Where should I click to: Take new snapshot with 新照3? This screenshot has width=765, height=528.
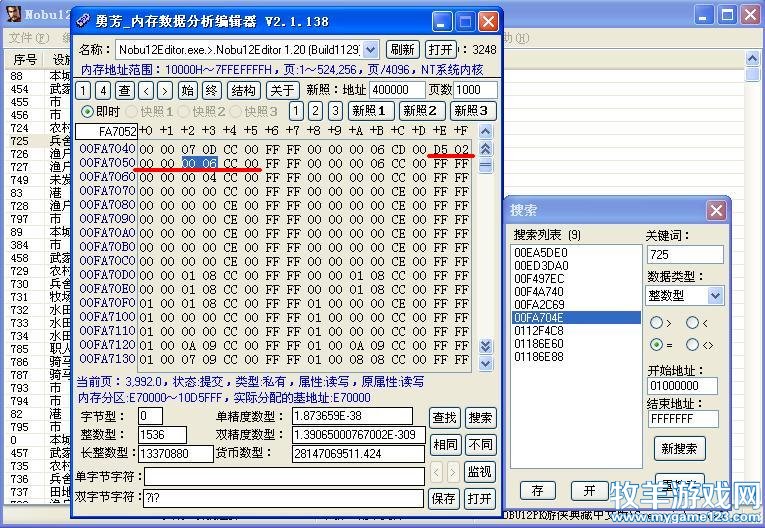click(x=473, y=111)
